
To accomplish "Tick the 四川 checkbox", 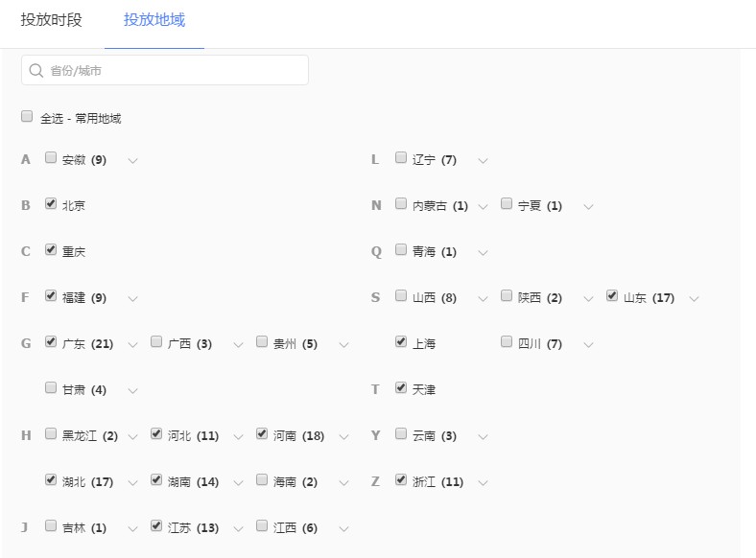I will click(x=507, y=341).
